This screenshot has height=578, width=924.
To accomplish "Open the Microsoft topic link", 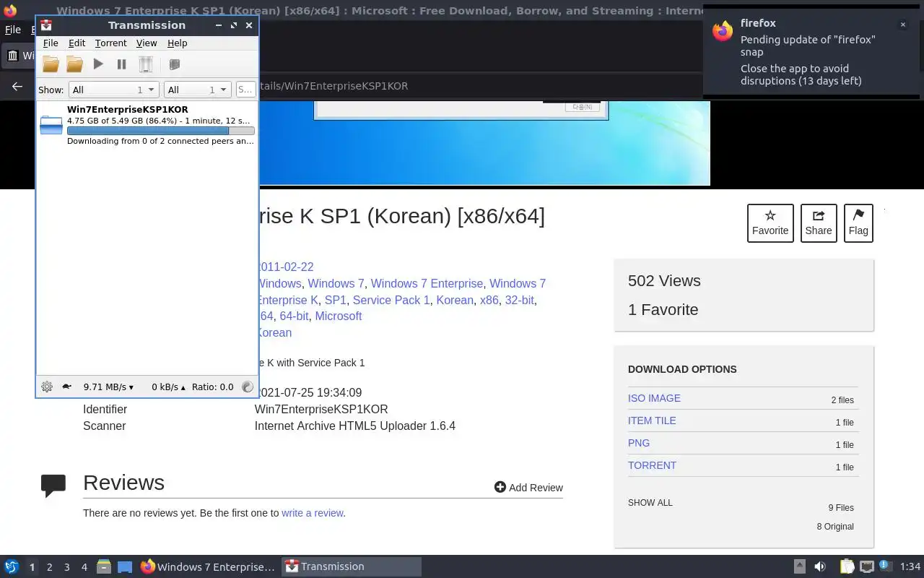I will 339,316.
